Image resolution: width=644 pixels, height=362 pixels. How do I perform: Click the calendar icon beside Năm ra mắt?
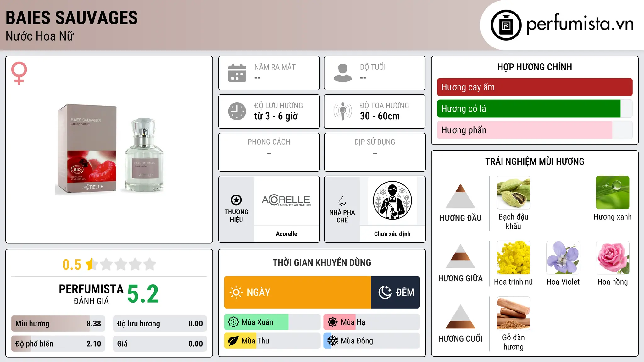237,73
